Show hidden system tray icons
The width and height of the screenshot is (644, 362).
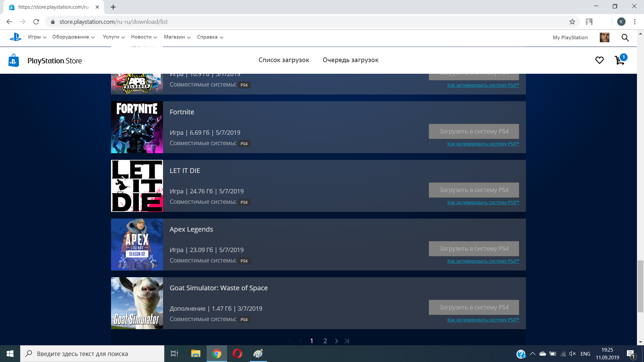(x=533, y=354)
